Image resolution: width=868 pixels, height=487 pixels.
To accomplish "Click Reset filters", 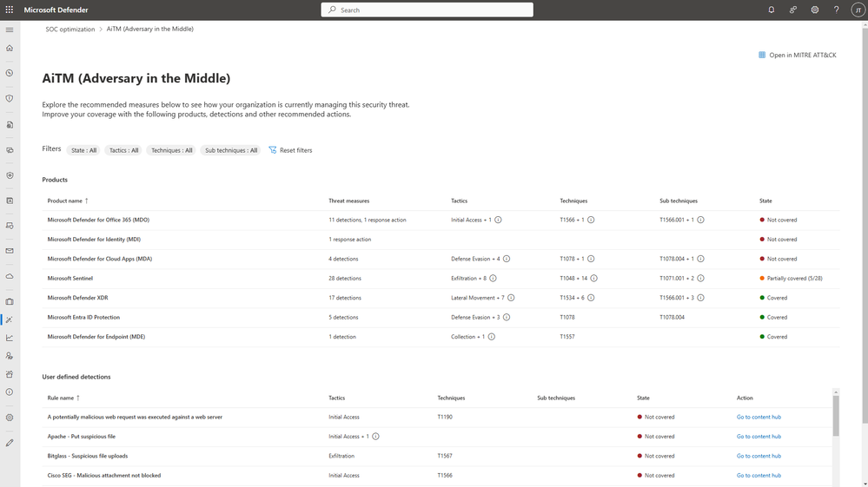I will pos(290,150).
